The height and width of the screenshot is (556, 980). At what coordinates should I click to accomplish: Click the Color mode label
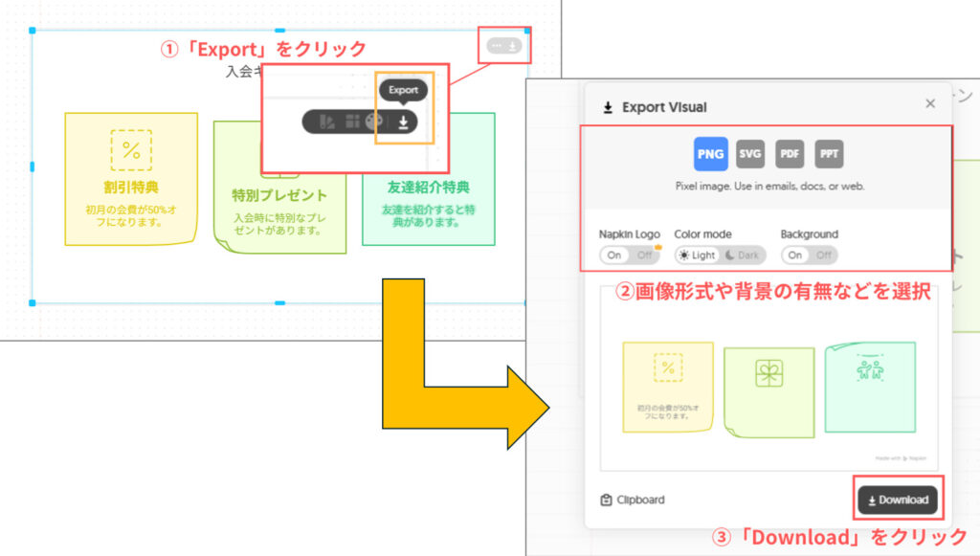(702, 234)
